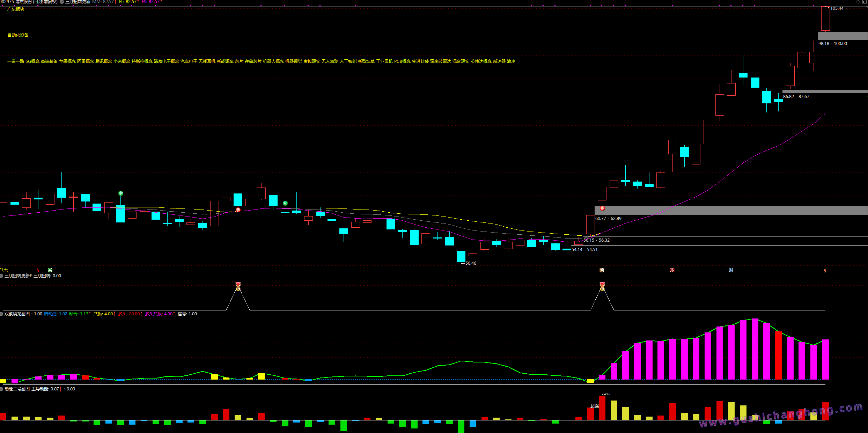This screenshot has width=868, height=433.
Task: Click the 自动化设备 industry label
Action: [18, 35]
